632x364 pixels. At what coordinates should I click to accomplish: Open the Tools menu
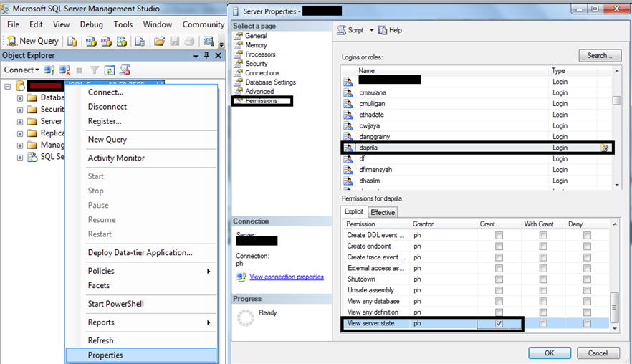123,24
